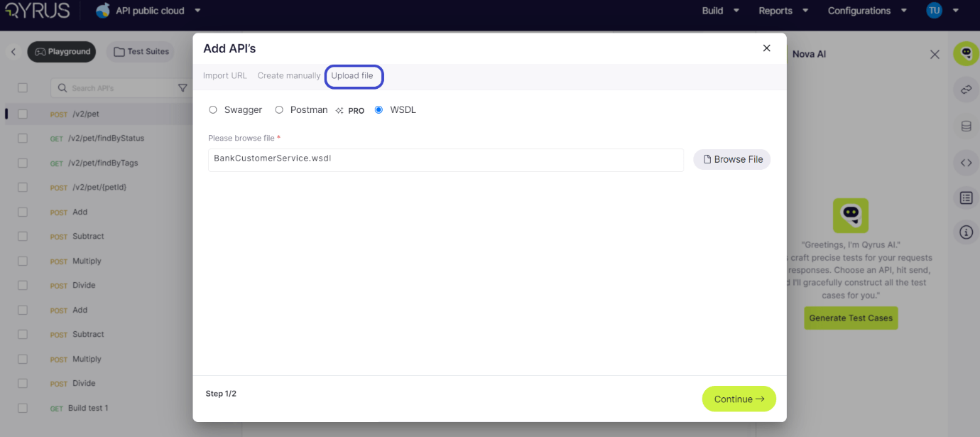Image resolution: width=980 pixels, height=437 pixels.
Task: Click the Nova AI robot icon in sidebar
Action: (966, 53)
